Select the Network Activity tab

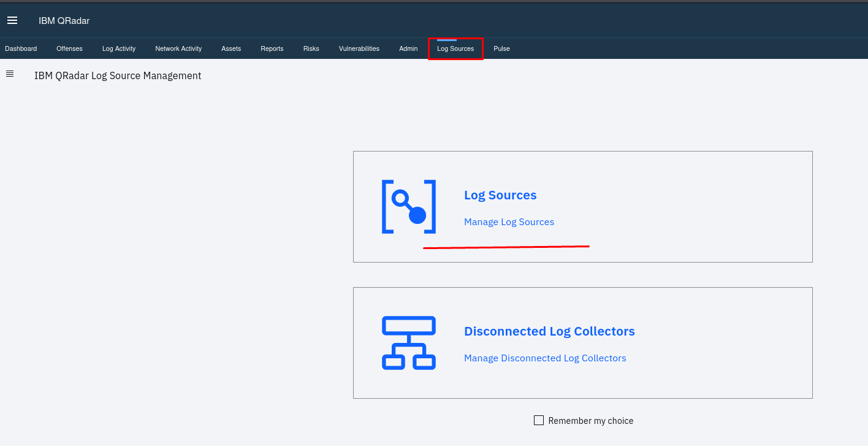(x=178, y=48)
